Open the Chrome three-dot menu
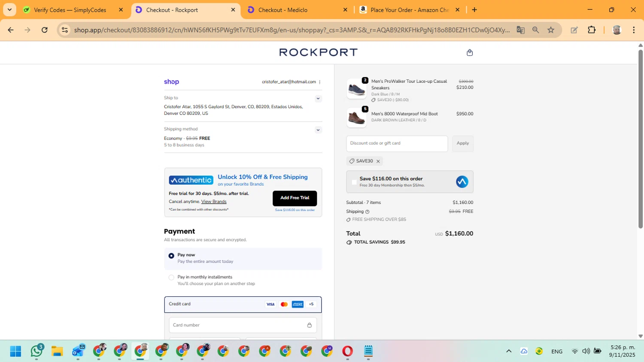This screenshot has width=644, height=362. tap(634, 30)
